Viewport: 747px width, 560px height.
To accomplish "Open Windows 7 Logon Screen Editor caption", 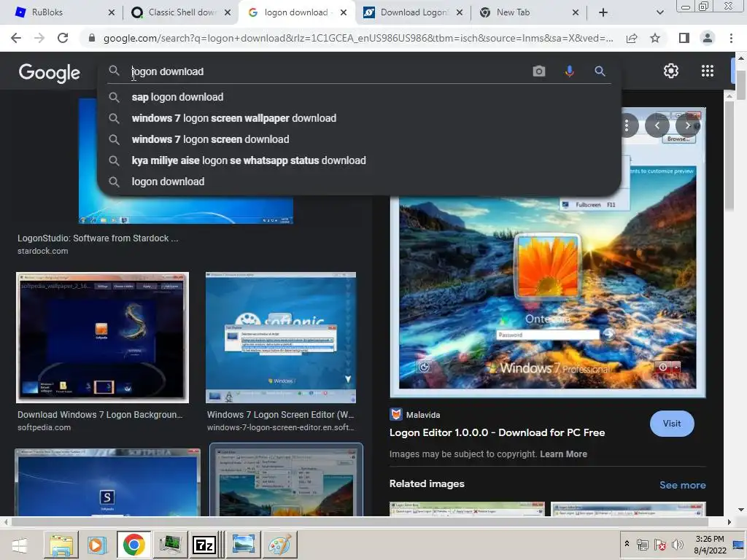I will click(281, 415).
